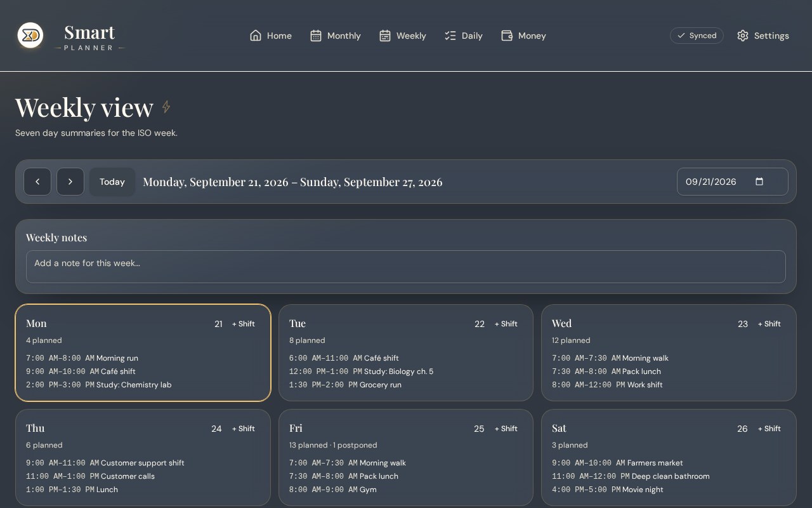Select the Grocery run entry
The image size is (812, 508).
click(x=345, y=385)
